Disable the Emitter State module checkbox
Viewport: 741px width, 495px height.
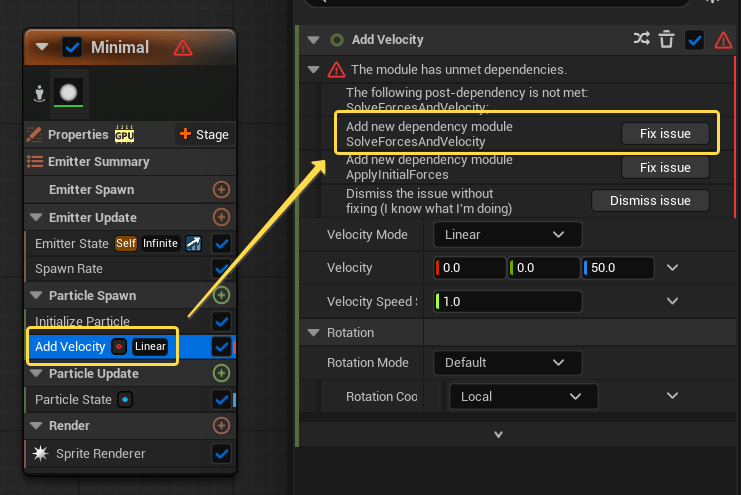[x=221, y=244]
